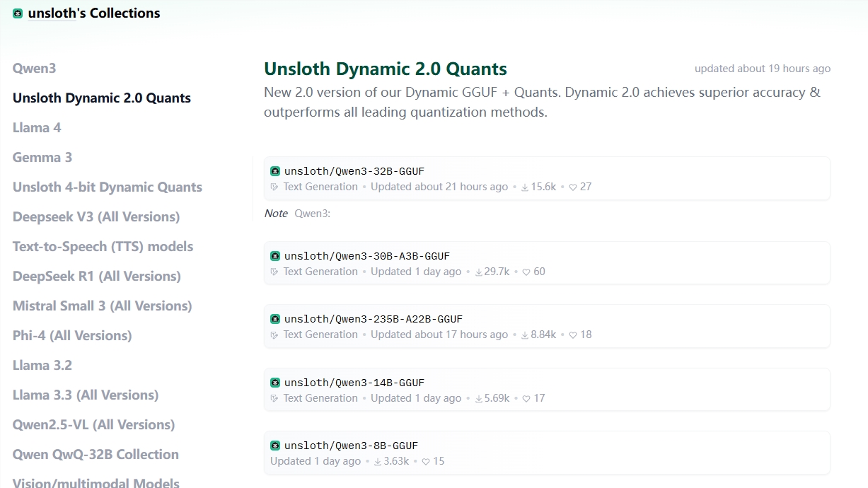Open Mistral Small 3 (All Versions) collection
The image size is (868, 488).
pos(103,306)
